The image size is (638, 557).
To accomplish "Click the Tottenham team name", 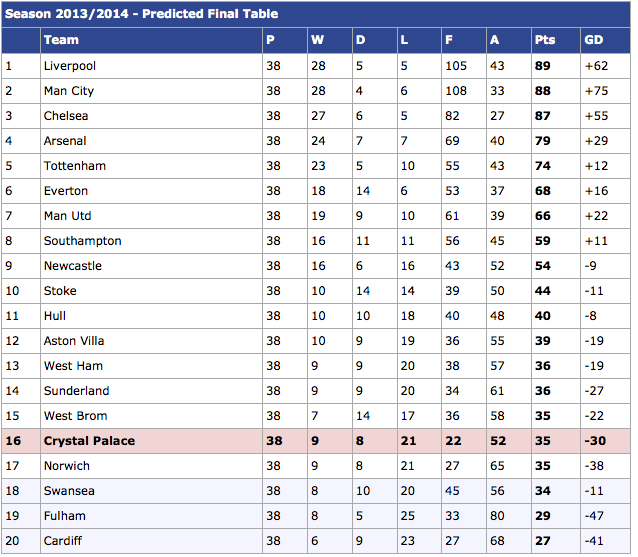I will pos(75,166).
